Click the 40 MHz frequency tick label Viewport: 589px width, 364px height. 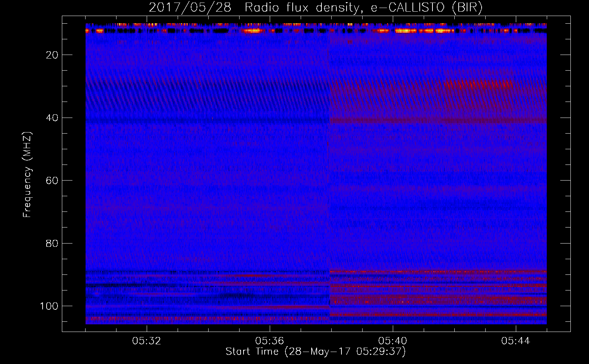coord(52,118)
